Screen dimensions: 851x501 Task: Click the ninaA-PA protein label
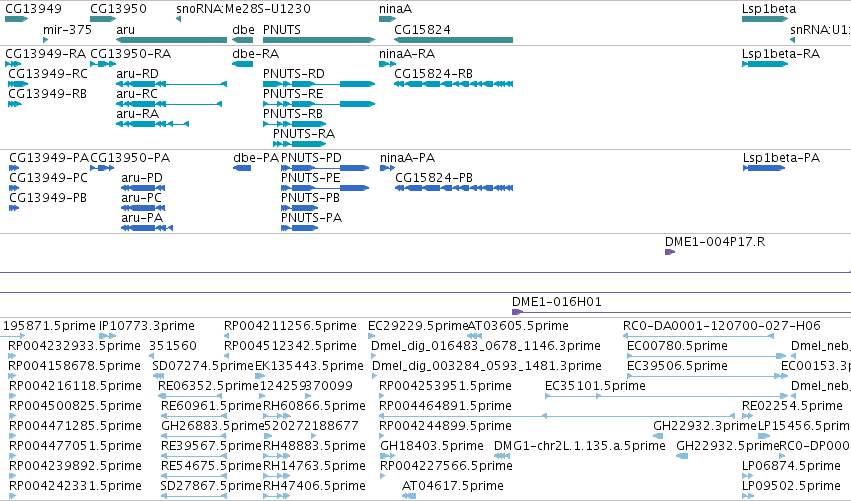[407, 157]
